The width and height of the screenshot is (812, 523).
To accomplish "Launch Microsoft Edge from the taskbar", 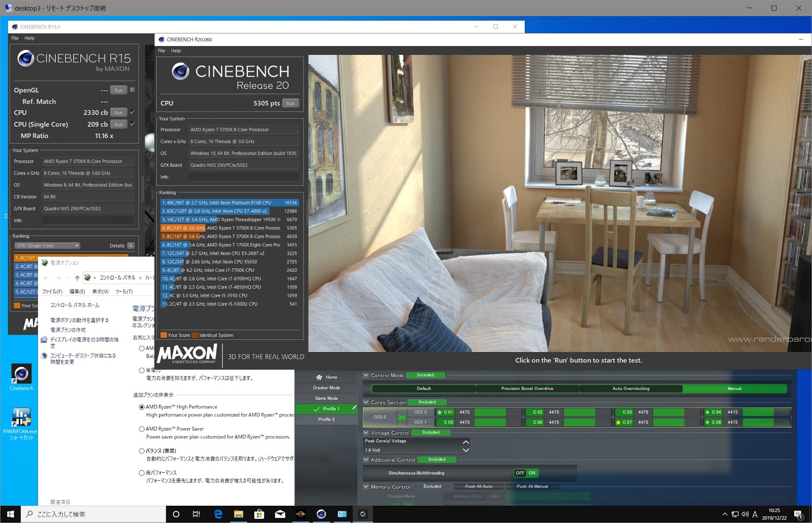I will (218, 514).
